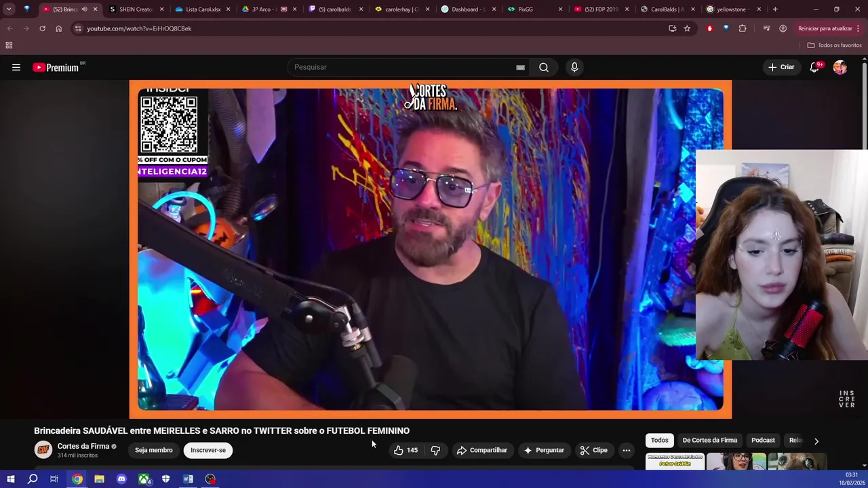Screen dimensions: 868x488
Task: Mute the playing YouTube tab speaker icon
Action: [84, 9]
